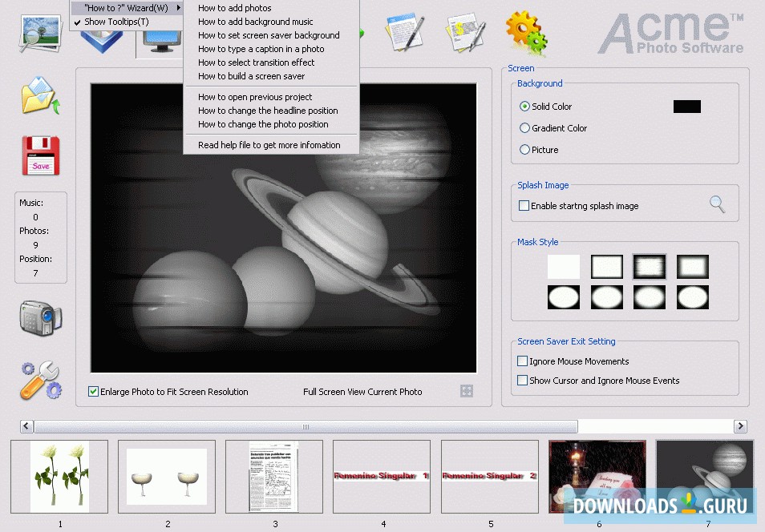Click the orange gear settings icon in toolbar
Screen dimensions: 765x532
pos(526,32)
